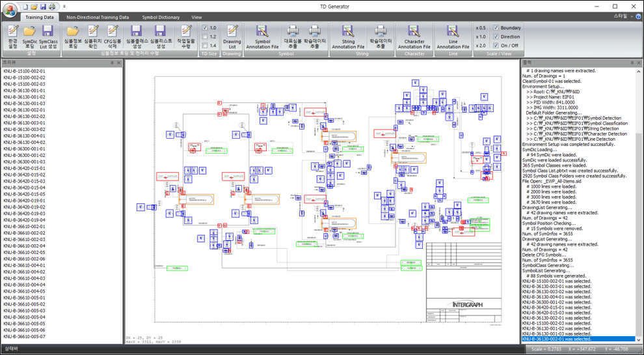
Task: Click the CFG심볼 삭제 icon
Action: click(112, 36)
